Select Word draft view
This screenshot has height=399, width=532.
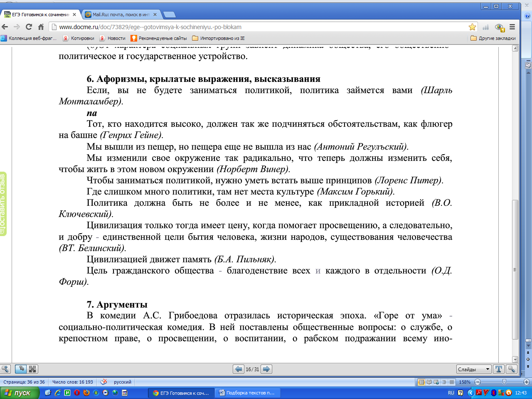[x=452, y=382]
